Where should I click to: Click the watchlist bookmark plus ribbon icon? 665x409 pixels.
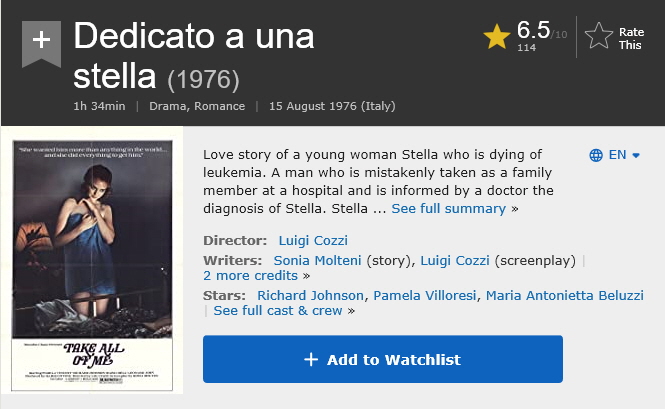click(42, 44)
